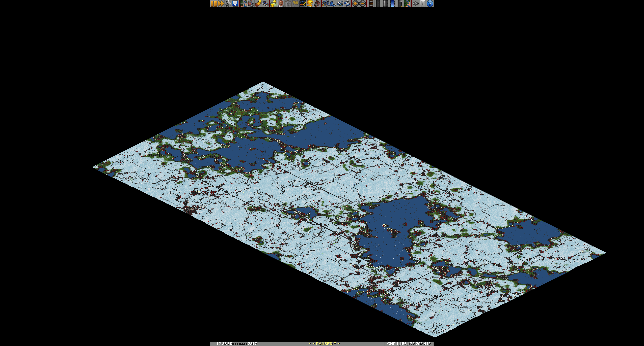Open the airport construction toolbar
This screenshot has height=346, width=644.
coord(400,4)
